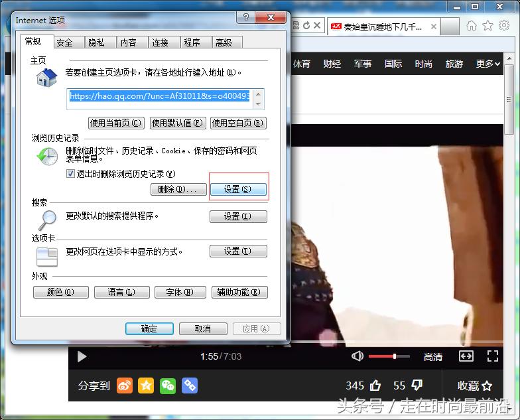Toggle widescreen mode icon in video player
Viewport: 520px width, 420px height.
click(466, 356)
